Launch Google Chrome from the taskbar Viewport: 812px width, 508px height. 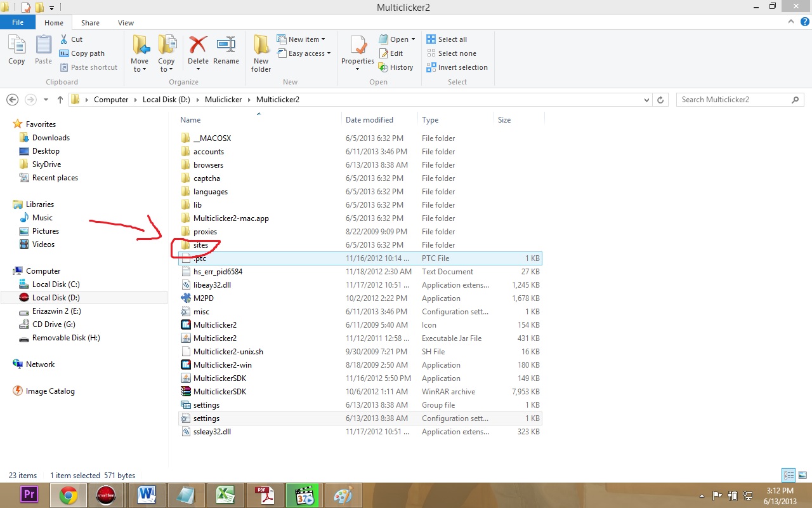(x=68, y=495)
